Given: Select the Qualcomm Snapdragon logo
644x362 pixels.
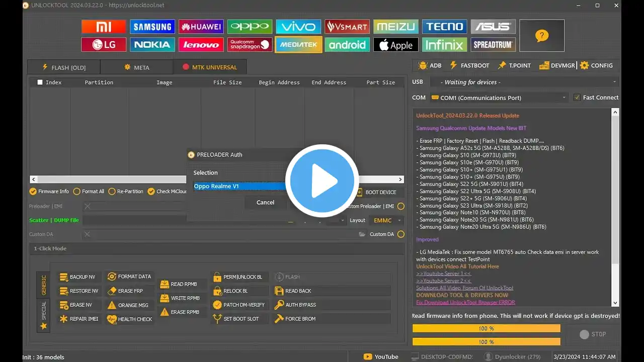Looking at the screenshot, I should tap(250, 45).
